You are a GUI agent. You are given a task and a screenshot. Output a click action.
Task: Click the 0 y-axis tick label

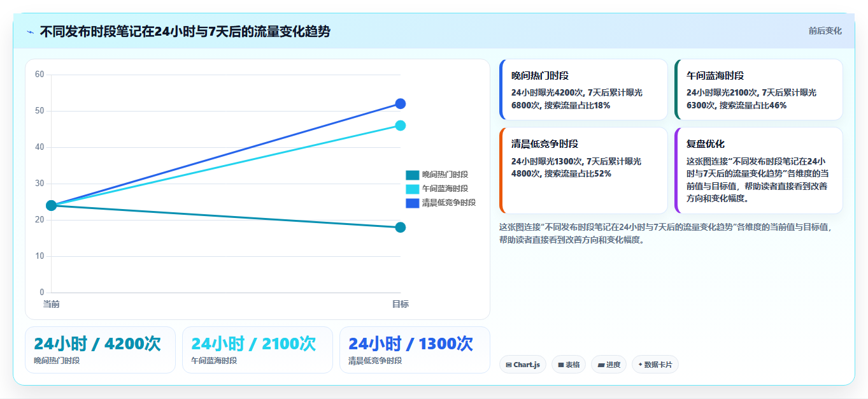coord(42,293)
